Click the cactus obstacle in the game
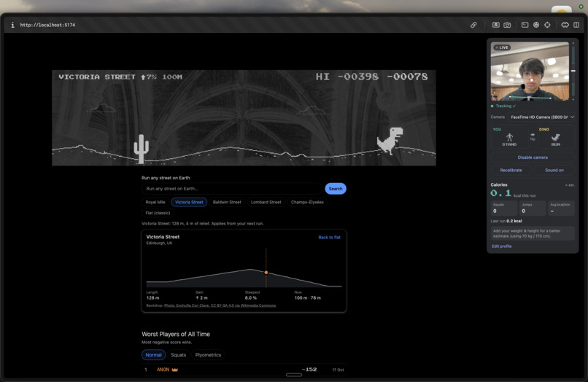Viewport: 588px width, 382px height. [141, 149]
